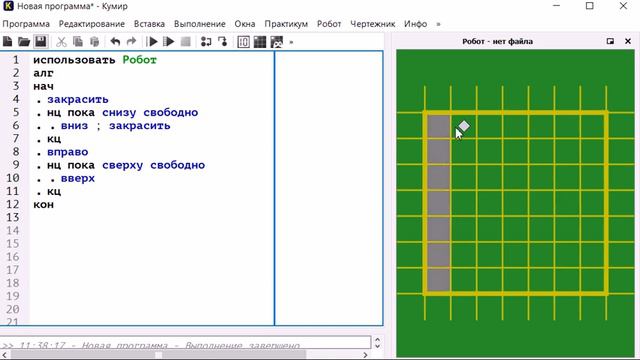The image size is (640, 360).
Task: Click the Robot diamond marker on field
Action: coord(464,126)
